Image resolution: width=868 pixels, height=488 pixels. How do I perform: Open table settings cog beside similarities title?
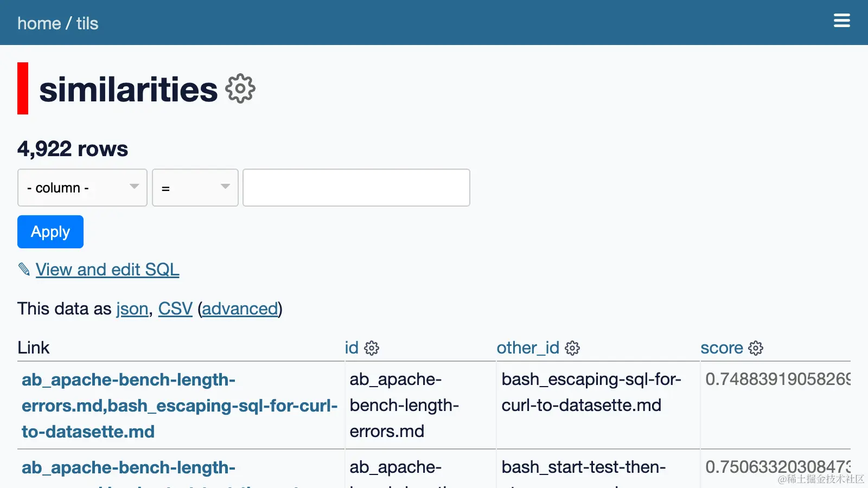[239, 88]
